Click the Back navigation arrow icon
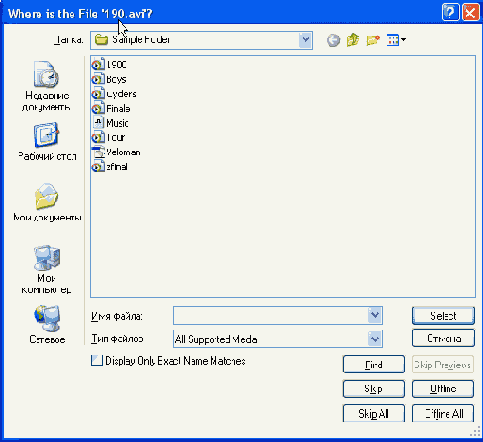 click(333, 40)
